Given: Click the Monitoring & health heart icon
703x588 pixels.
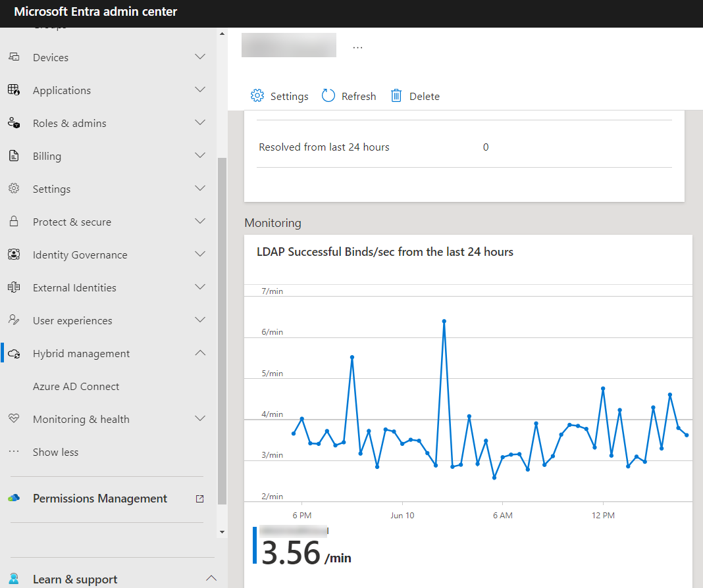Looking at the screenshot, I should click(x=14, y=418).
